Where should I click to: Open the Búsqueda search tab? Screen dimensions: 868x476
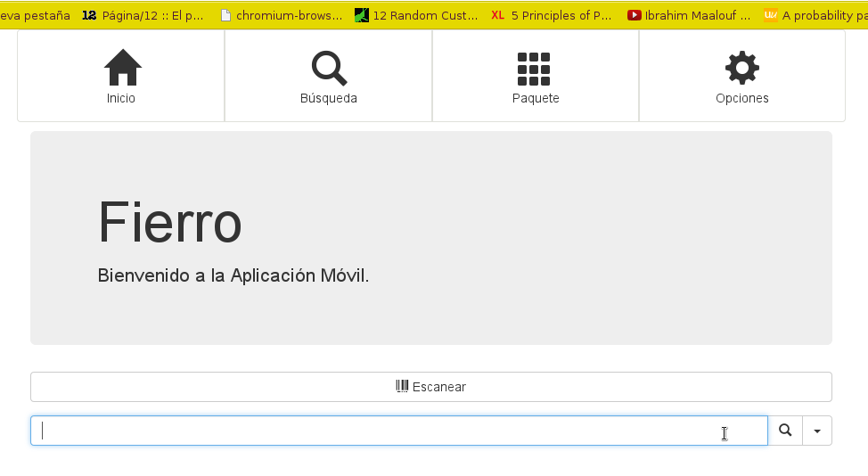328,76
